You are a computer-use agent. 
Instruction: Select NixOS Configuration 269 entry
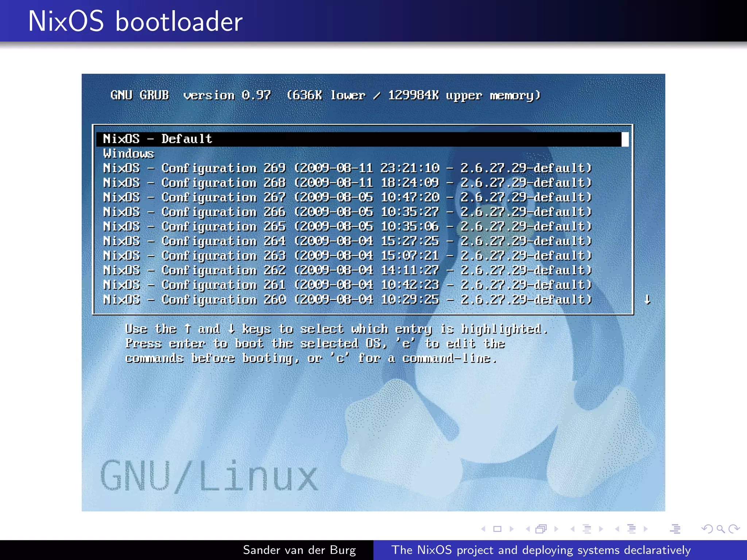[x=362, y=168]
